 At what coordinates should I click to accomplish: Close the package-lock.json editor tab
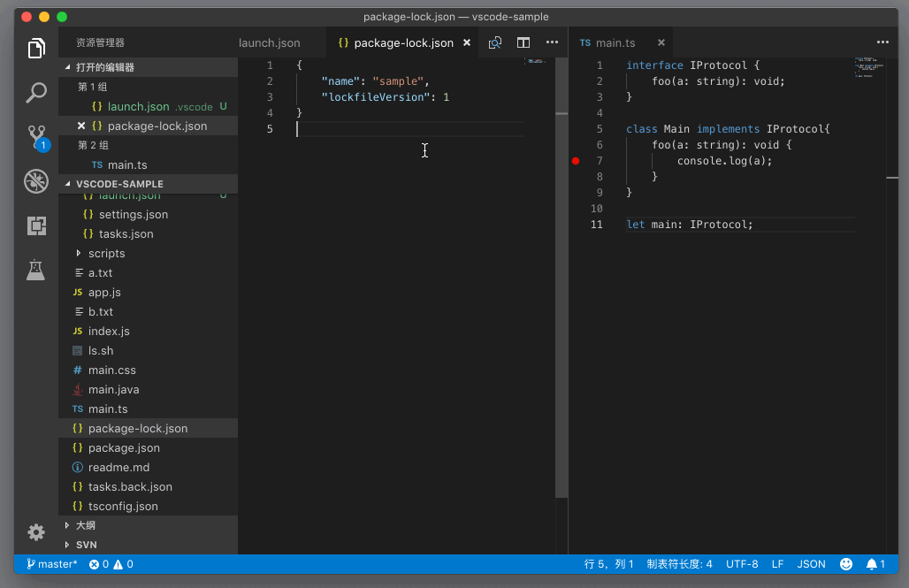[467, 42]
